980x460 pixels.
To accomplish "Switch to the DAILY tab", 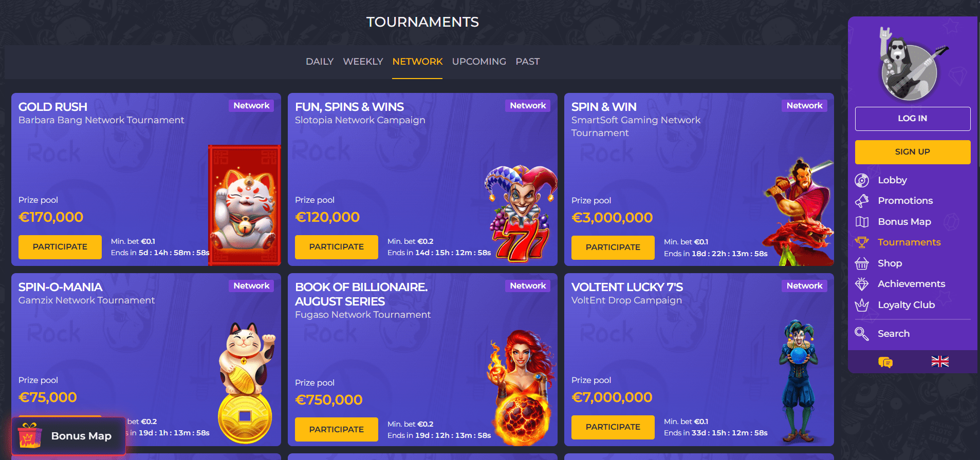I will pyautogui.click(x=320, y=62).
